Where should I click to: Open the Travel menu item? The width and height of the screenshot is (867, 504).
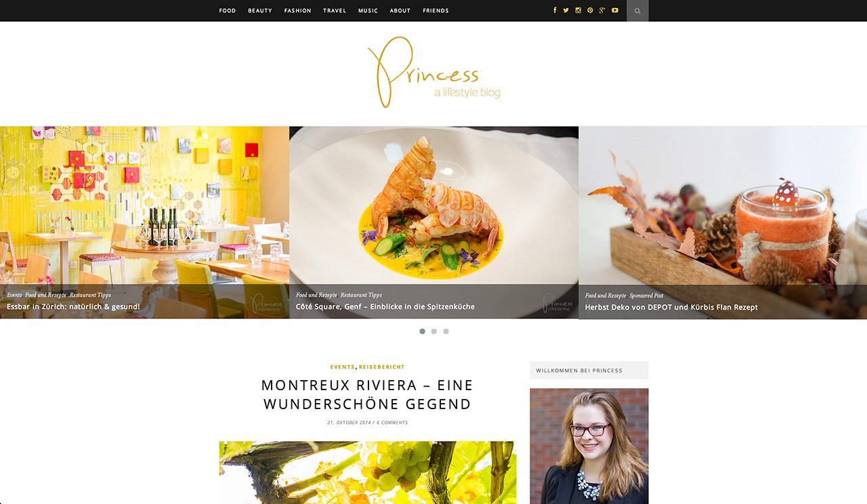[x=335, y=11]
